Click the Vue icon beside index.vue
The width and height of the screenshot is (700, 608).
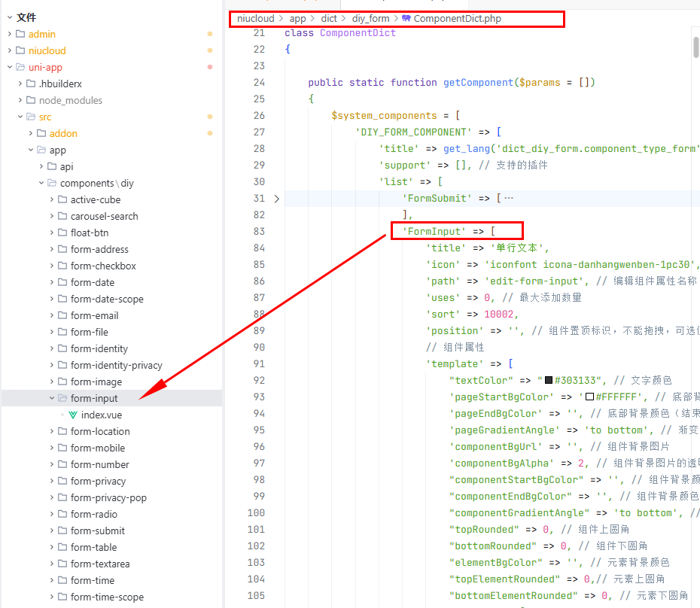pos(73,415)
